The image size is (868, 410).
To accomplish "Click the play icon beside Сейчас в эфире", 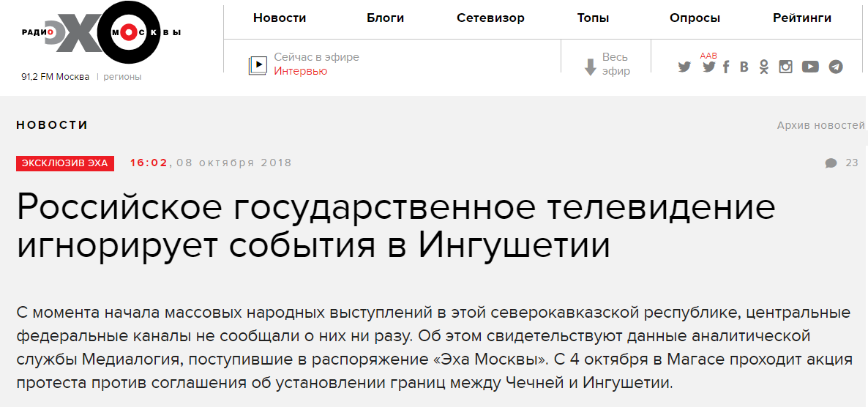I will 258,65.
